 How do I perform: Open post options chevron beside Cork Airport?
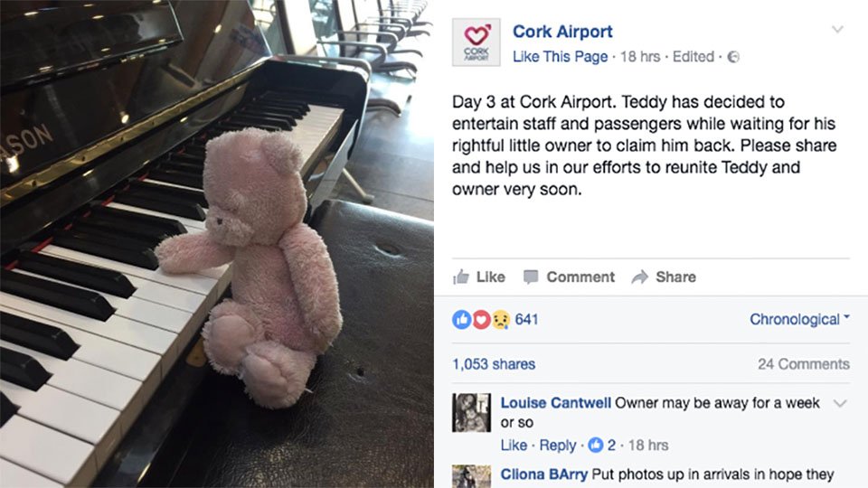837,29
